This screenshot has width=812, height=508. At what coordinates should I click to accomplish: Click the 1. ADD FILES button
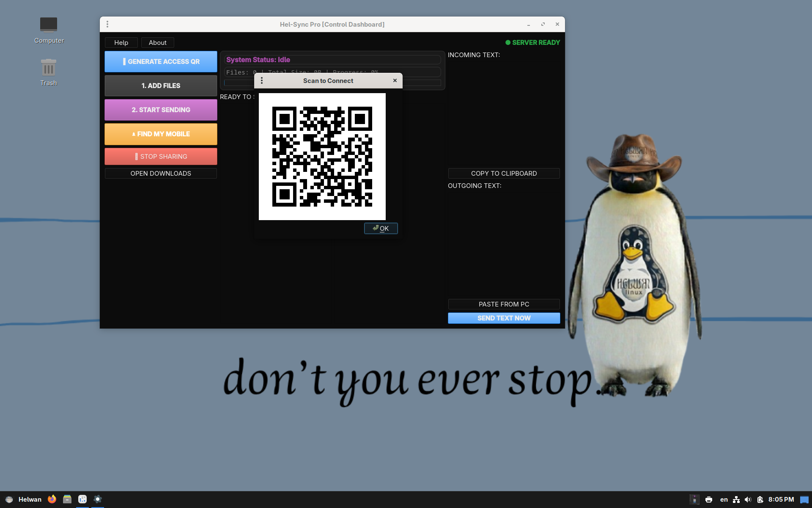point(161,86)
